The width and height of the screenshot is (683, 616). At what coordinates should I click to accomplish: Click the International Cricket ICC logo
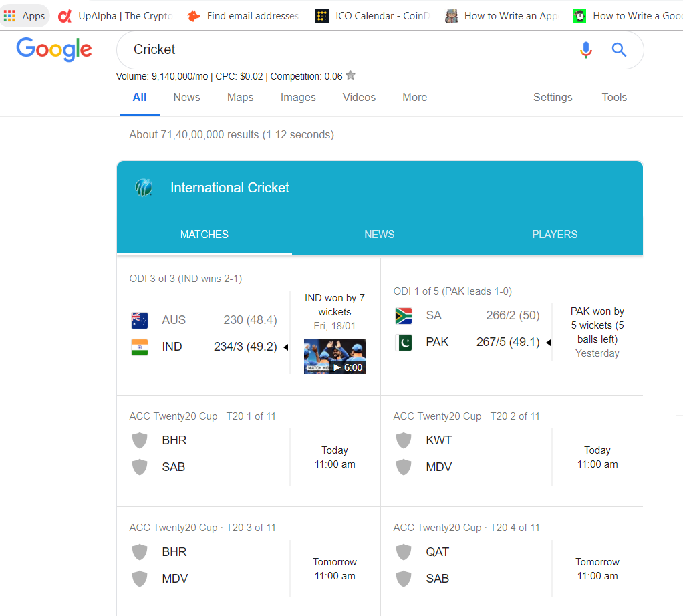[144, 188]
